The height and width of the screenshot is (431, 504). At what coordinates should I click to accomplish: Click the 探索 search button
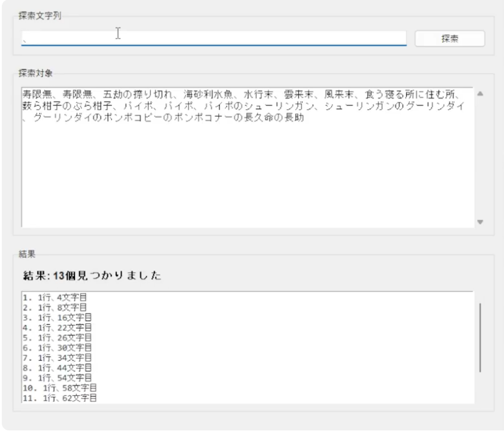click(x=449, y=38)
